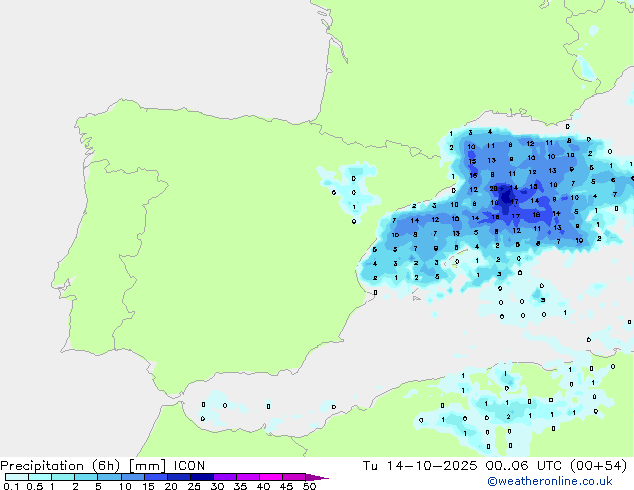Pick the 15–20 mm legend color box
The width and height of the screenshot is (634, 490).
[155, 477]
